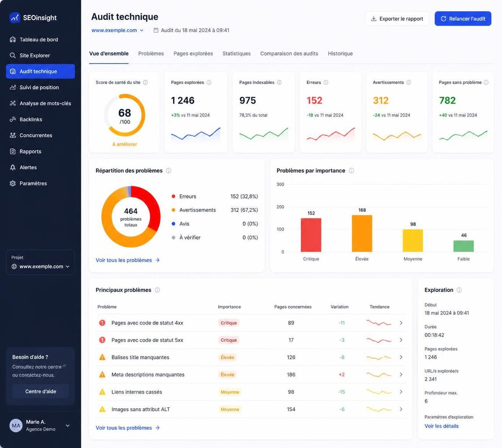The image size is (502, 448).
Task: Select Audit technique sidebar item
Action: click(x=40, y=71)
